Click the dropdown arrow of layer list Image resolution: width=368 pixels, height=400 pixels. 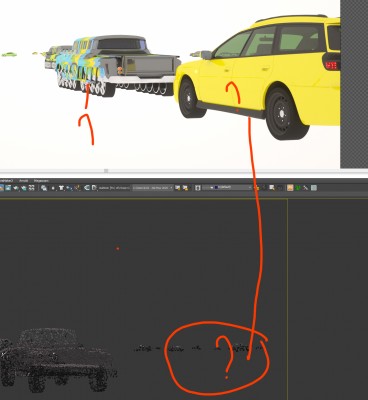pyautogui.click(x=250, y=188)
